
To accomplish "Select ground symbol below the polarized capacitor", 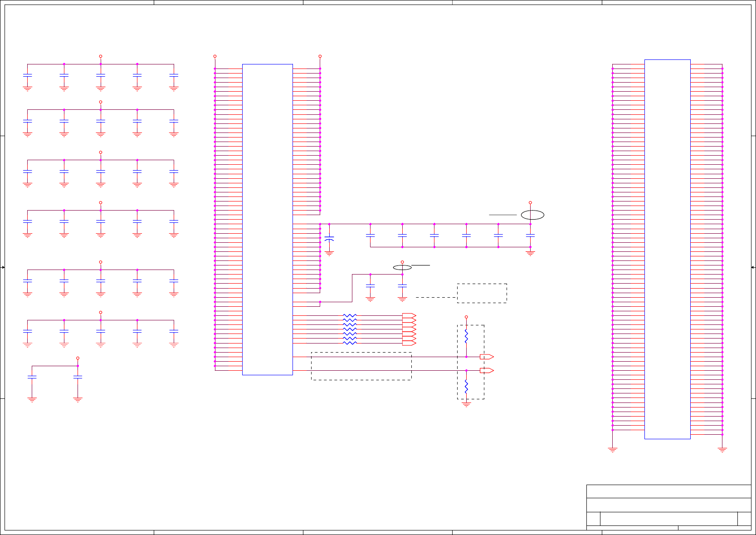I will click(x=329, y=254).
